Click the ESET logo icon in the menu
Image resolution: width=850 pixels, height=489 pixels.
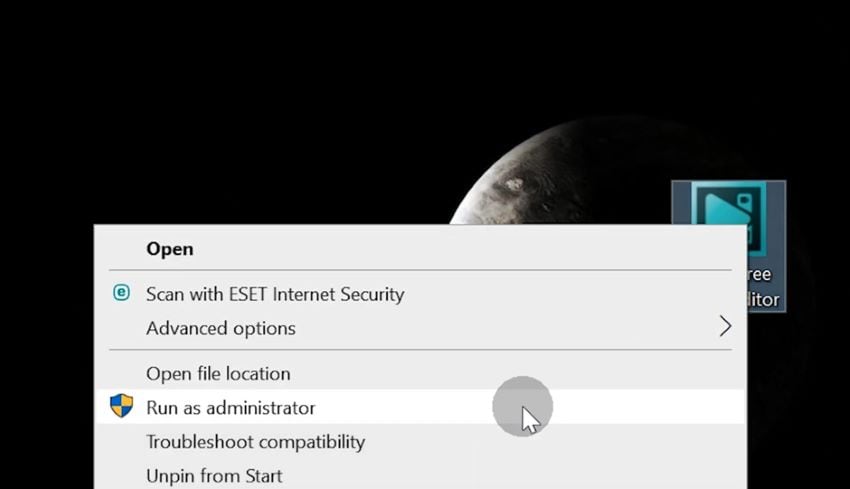pyautogui.click(x=121, y=293)
